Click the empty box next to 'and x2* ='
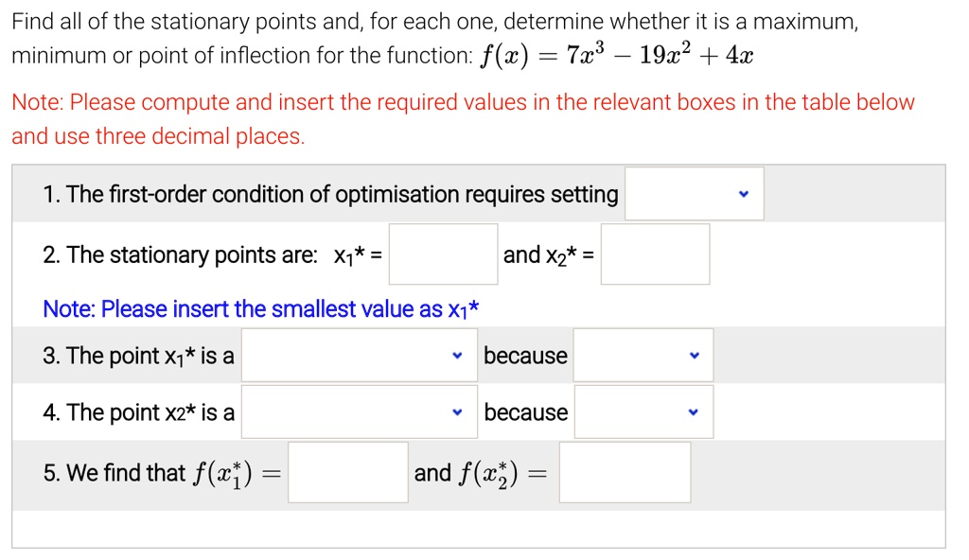This screenshot has width=969, height=560. (655, 254)
